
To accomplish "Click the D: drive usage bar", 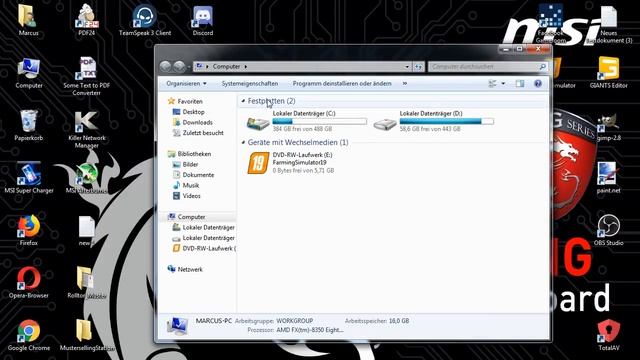I will click(x=447, y=121).
